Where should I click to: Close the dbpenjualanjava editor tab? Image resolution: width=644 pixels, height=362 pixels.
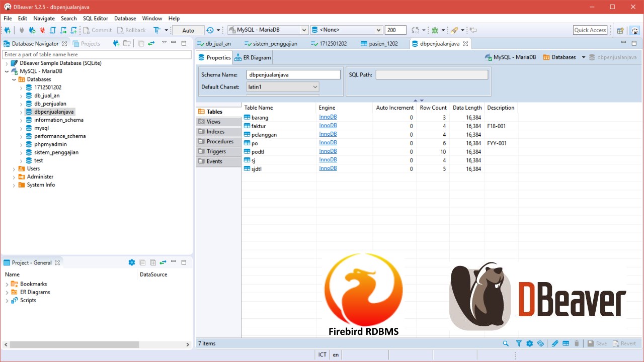click(x=466, y=44)
